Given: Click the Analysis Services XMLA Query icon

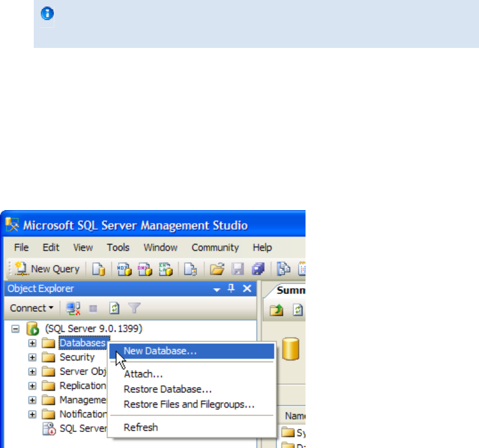Looking at the screenshot, I should (166, 269).
